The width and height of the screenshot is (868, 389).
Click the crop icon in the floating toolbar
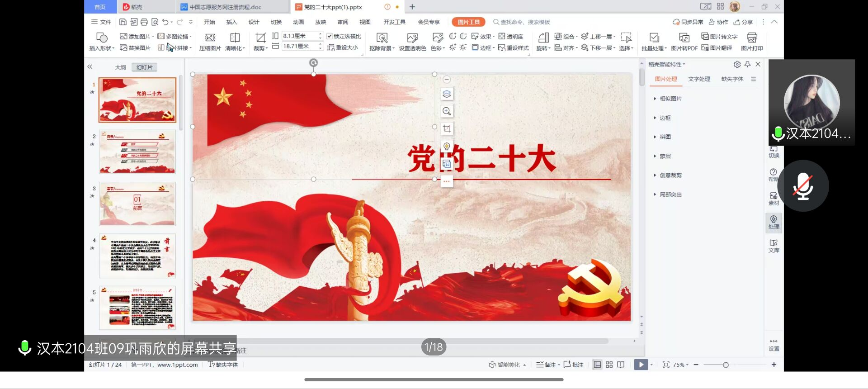(x=447, y=128)
